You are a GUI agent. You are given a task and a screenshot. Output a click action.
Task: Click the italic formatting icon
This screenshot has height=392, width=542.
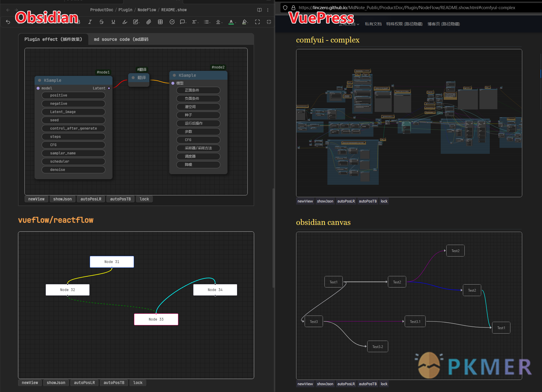pyautogui.click(x=90, y=22)
